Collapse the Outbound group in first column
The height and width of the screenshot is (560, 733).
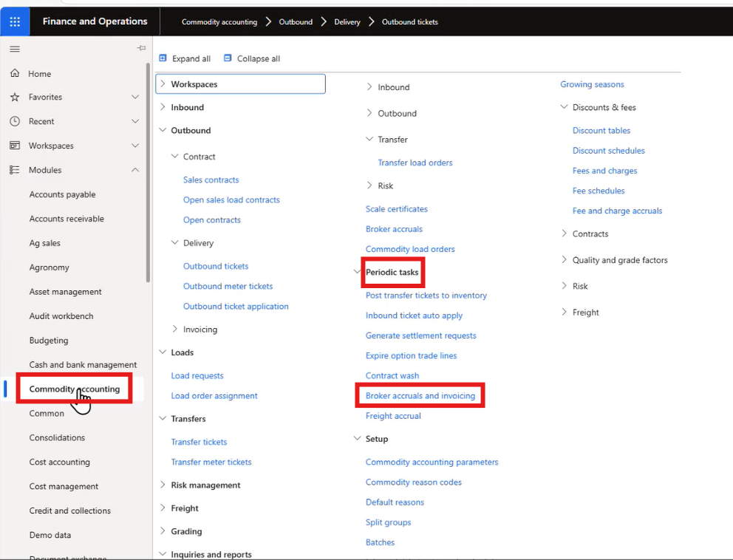pyautogui.click(x=163, y=130)
